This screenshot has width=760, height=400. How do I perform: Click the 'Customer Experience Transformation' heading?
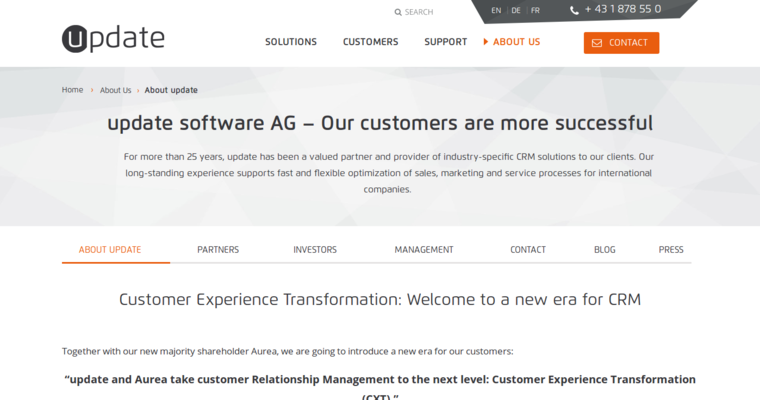[380, 300]
